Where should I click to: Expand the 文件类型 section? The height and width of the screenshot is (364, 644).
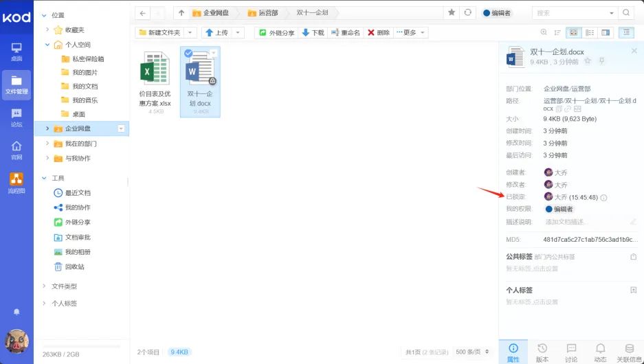point(44,286)
